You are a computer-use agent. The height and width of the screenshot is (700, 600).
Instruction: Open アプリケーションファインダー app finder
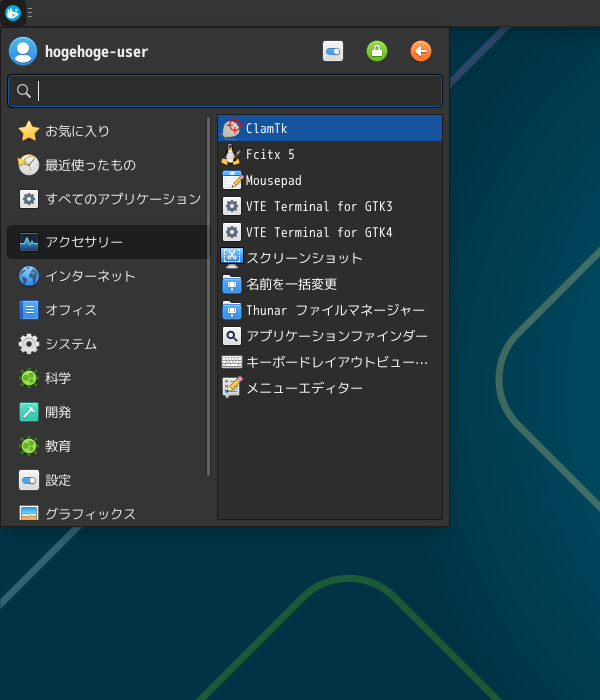pyautogui.click(x=336, y=336)
